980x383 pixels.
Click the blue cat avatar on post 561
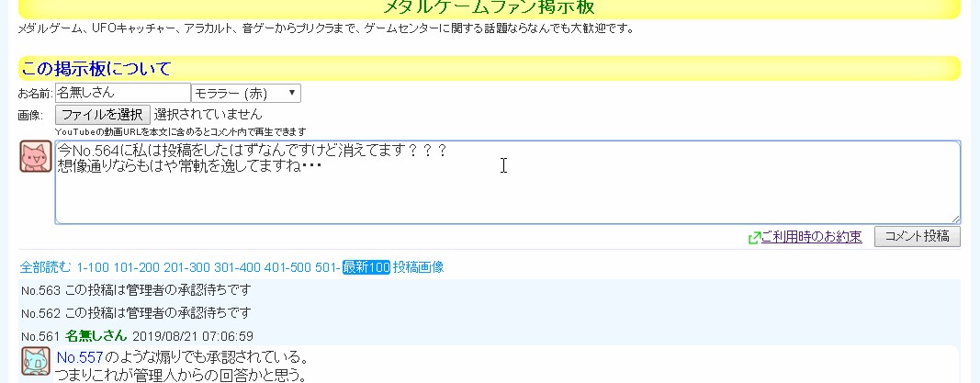(x=36, y=362)
